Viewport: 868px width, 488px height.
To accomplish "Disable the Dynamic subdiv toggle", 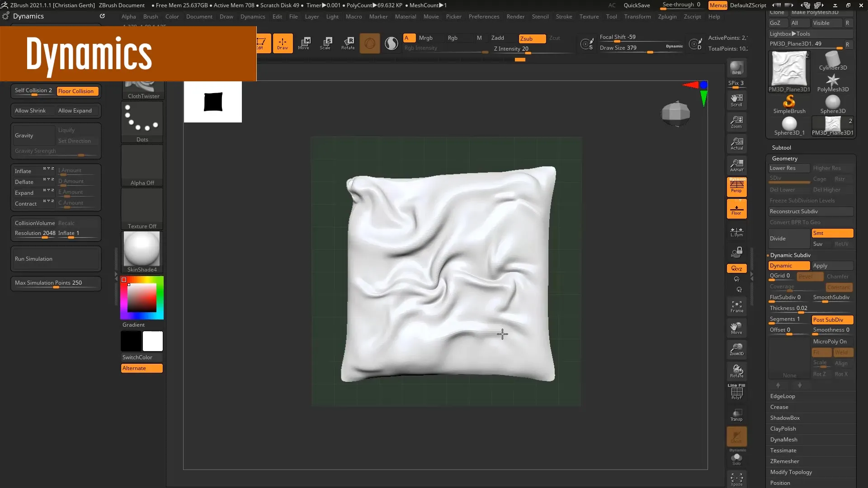I will [x=788, y=266].
